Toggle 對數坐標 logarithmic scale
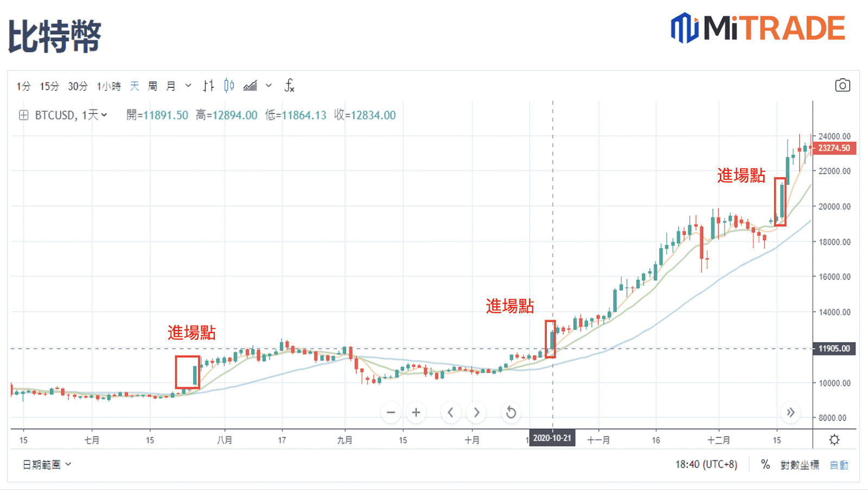Image resolution: width=868 pixels, height=490 pixels. pyautogui.click(x=800, y=465)
